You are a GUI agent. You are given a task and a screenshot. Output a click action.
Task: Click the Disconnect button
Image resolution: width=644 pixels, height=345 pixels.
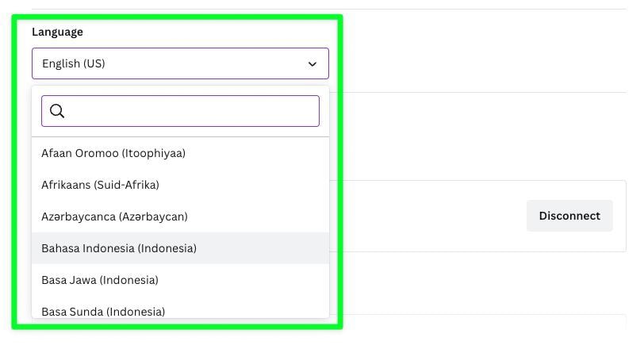(x=569, y=216)
